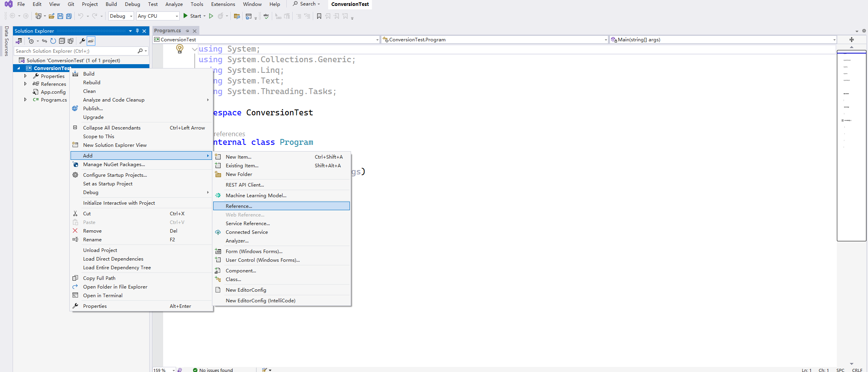The height and width of the screenshot is (372, 868).
Task: Toggle auto-hide pin on Solution Explorer
Action: click(137, 31)
